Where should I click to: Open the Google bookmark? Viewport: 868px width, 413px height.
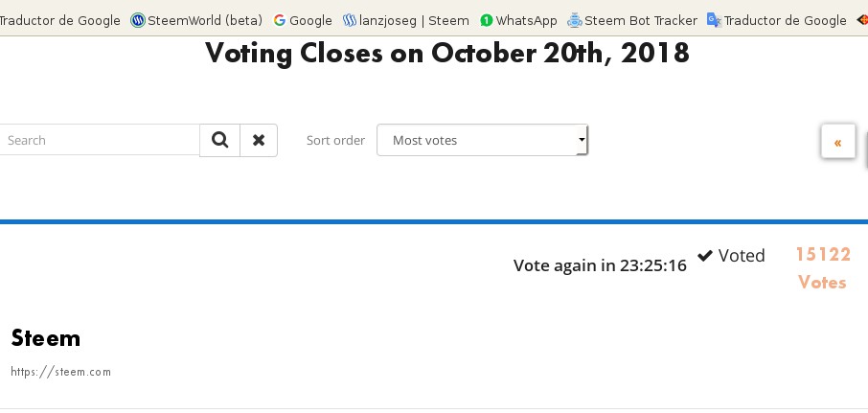point(303,20)
